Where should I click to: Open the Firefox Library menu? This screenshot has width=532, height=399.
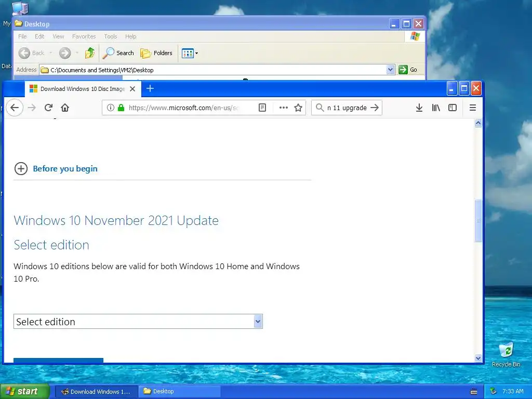[436, 108]
